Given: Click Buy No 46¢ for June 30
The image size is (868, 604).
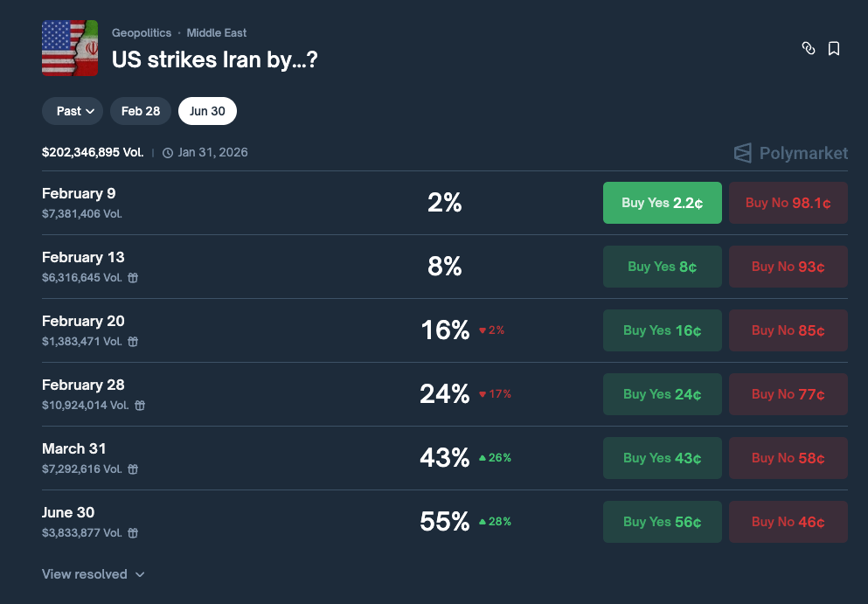Looking at the screenshot, I should (x=788, y=522).
